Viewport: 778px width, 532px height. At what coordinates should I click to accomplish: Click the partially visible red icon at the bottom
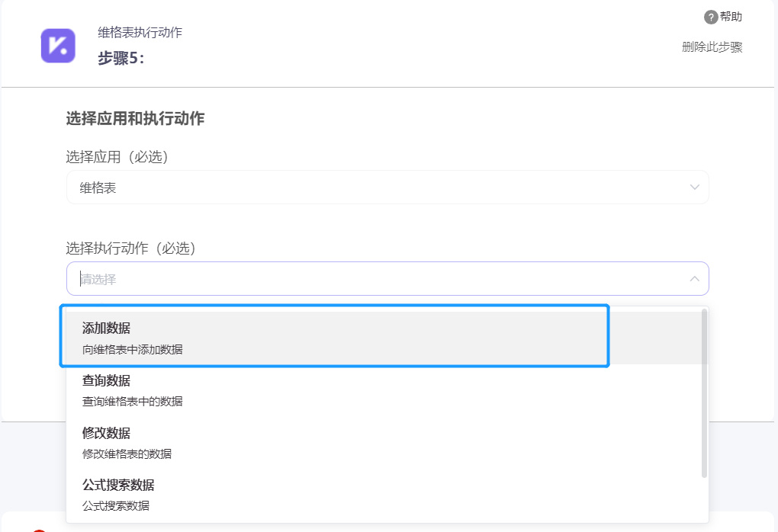coord(39,530)
